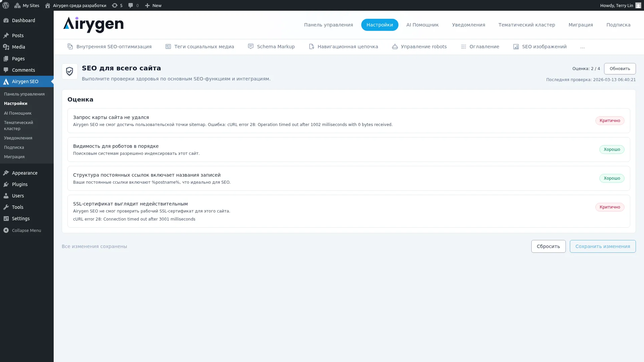Open the Howdy, Terry Lin account menu
Image resolution: width=644 pixels, height=362 pixels.
click(621, 5)
